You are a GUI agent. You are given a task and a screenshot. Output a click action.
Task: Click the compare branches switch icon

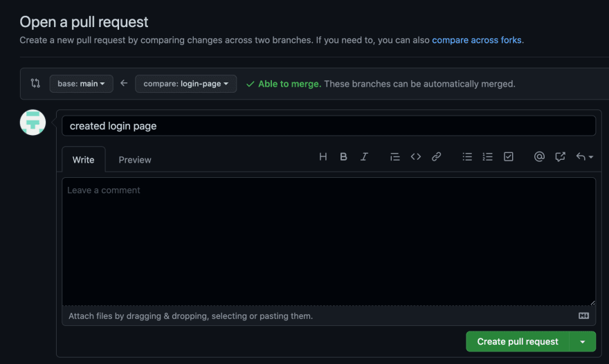35,83
